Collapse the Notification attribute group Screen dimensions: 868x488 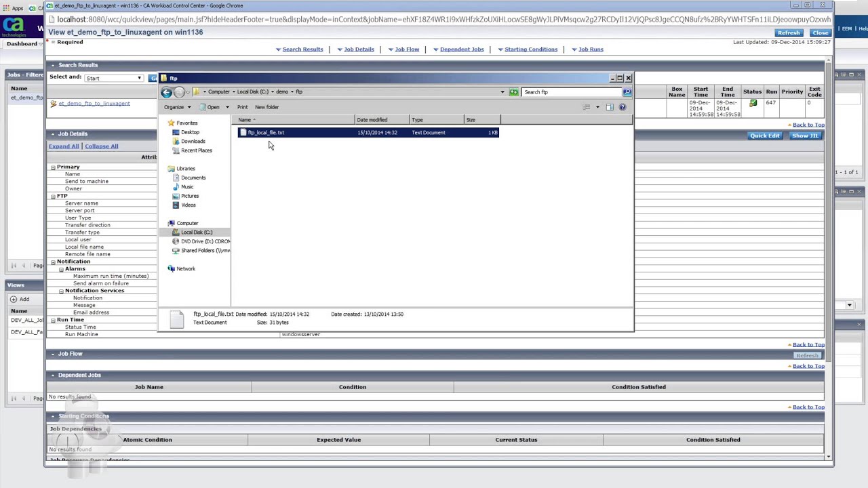point(53,262)
